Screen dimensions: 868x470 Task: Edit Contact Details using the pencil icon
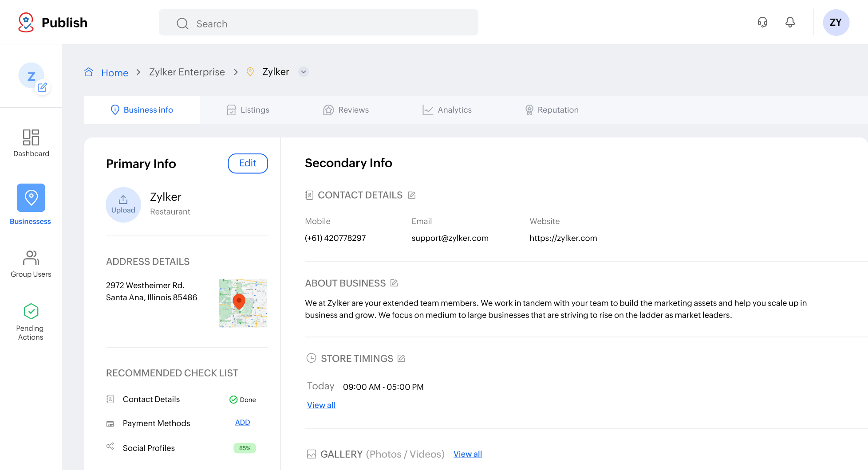tap(412, 195)
